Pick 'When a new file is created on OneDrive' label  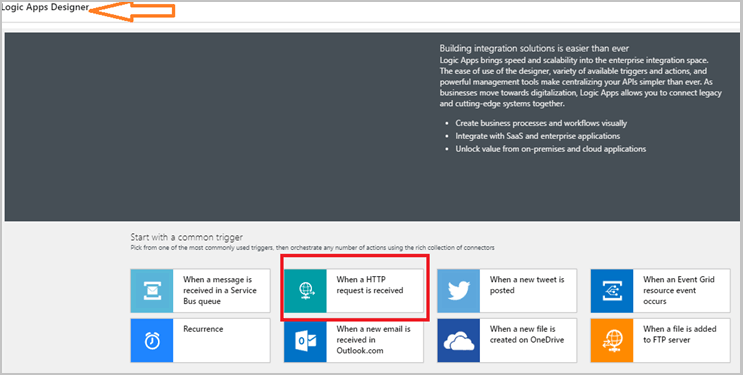click(527, 334)
